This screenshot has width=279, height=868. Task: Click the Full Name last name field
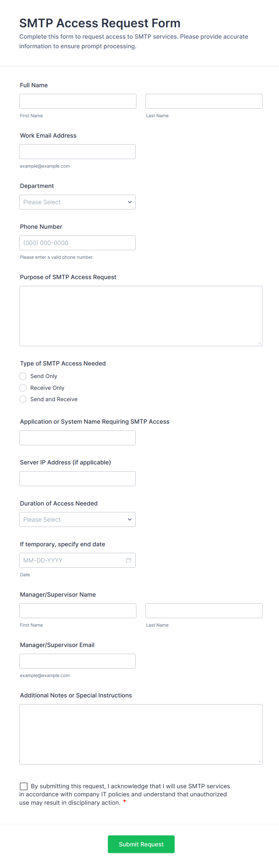203,101
